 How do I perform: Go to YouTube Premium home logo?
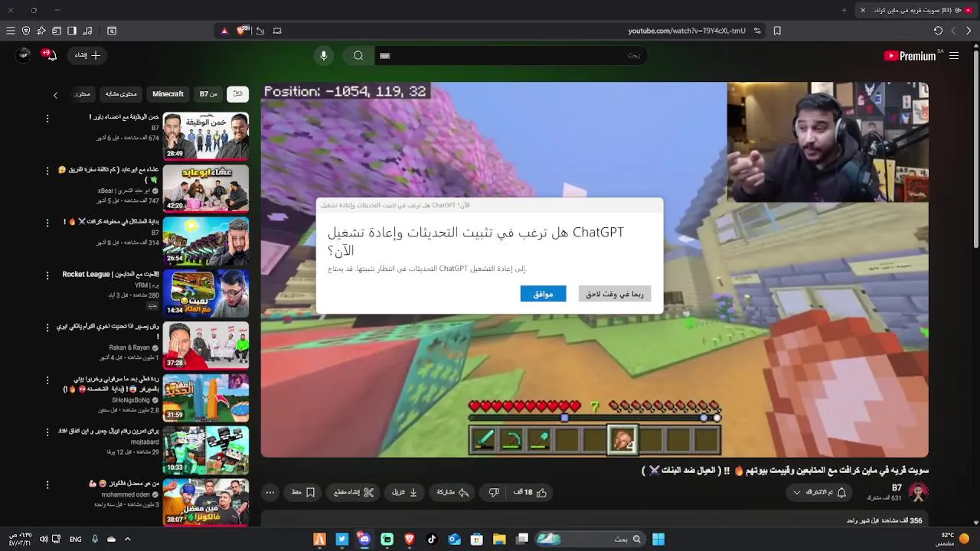point(910,56)
